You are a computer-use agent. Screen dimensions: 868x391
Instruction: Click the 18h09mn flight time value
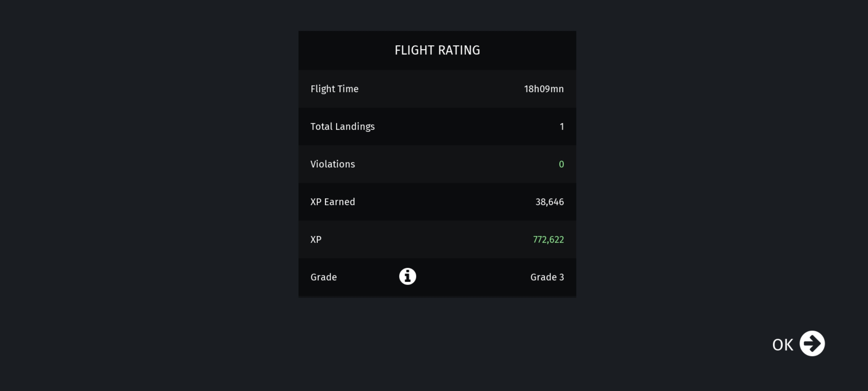544,89
